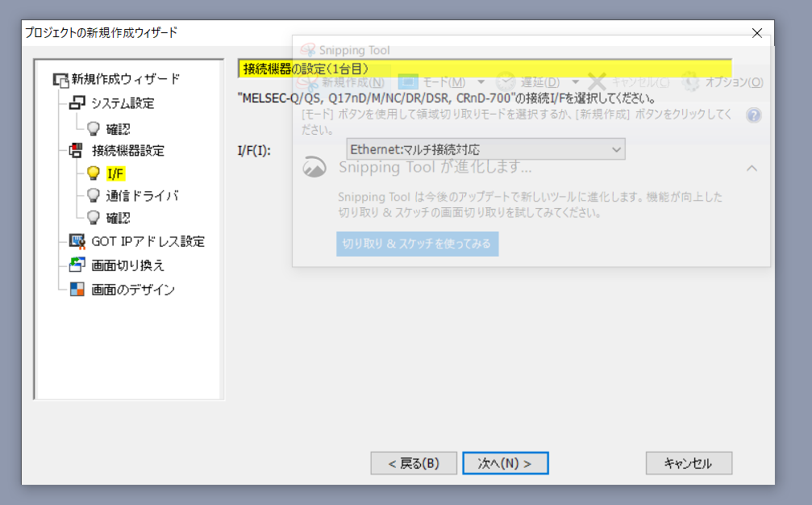Viewport: 812px width, 505px height.
Task: Select the 画面切り換え tree item
Action: click(x=127, y=265)
